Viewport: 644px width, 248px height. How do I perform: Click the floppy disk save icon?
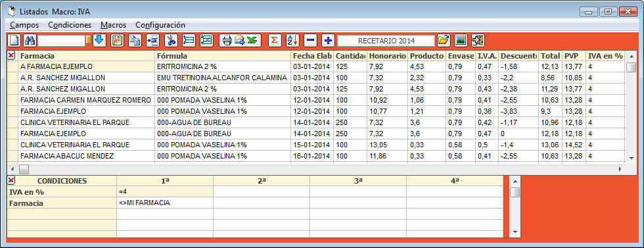[x=117, y=40]
